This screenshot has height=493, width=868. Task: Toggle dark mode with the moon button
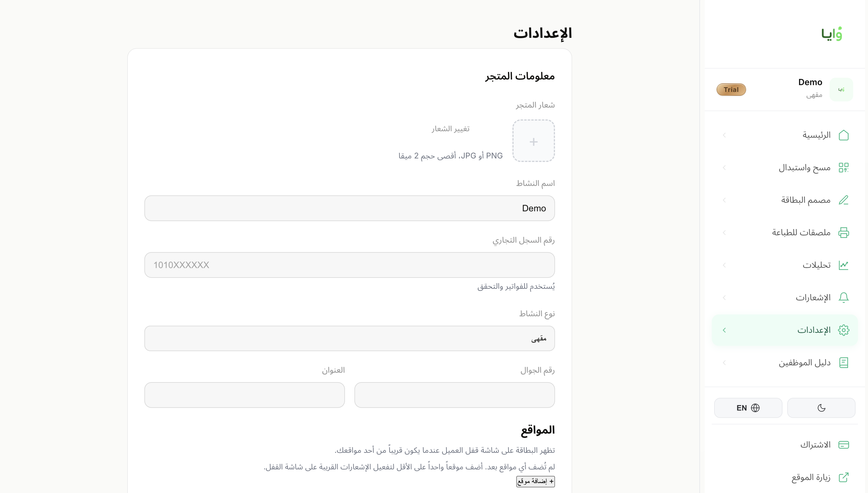(821, 408)
